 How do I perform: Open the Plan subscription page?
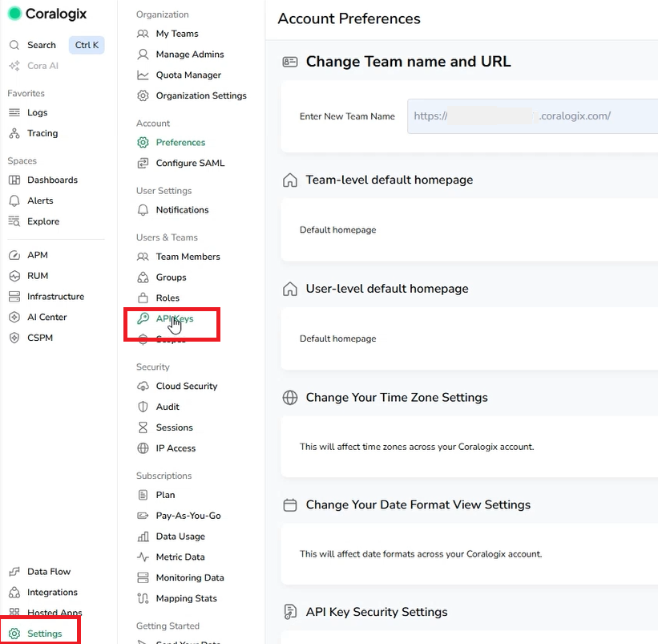point(165,495)
